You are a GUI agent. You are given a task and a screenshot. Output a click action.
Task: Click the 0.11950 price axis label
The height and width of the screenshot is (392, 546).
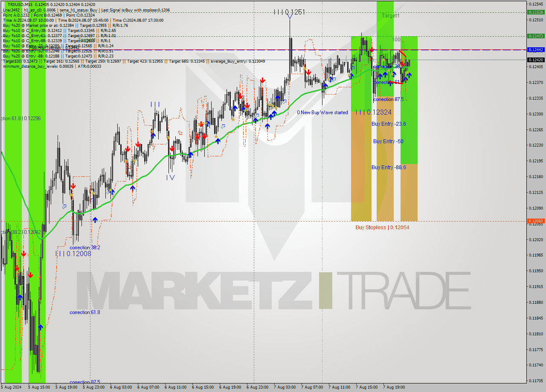point(535,271)
